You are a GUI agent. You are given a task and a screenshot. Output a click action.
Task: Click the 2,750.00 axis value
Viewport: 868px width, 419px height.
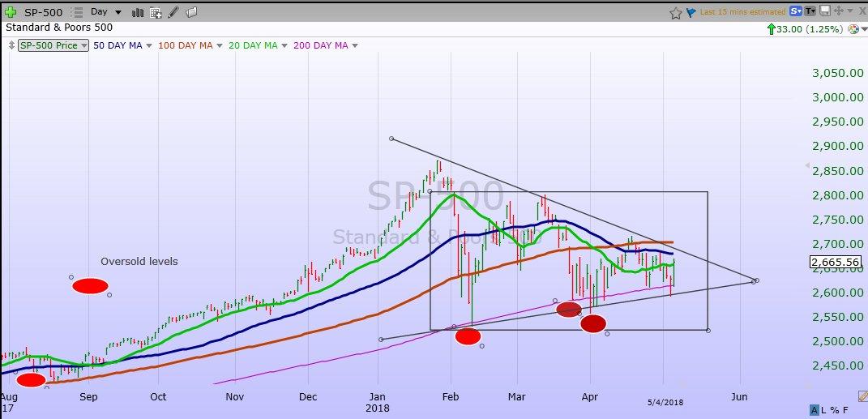click(837, 220)
